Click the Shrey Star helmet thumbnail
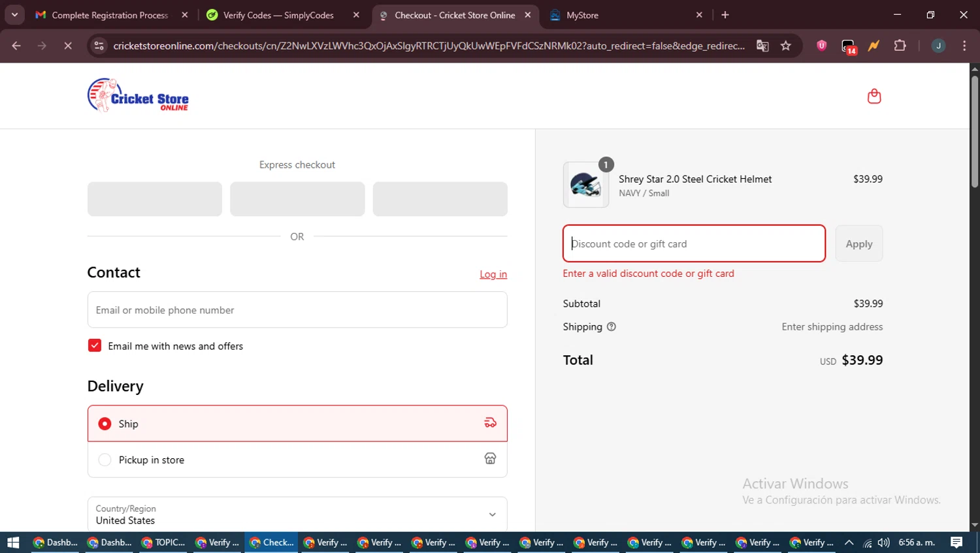The height and width of the screenshot is (553, 980). [586, 185]
